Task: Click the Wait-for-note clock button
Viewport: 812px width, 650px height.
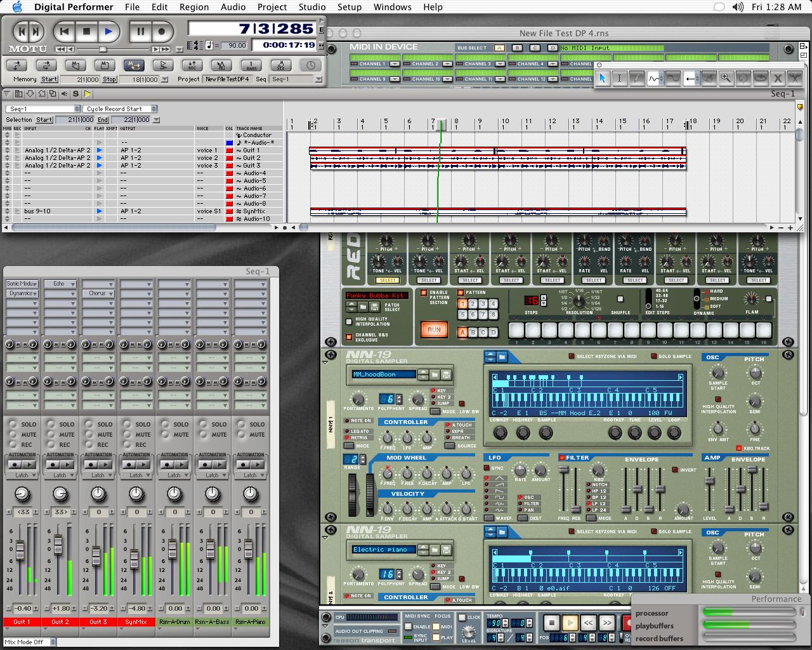Action: pos(311,65)
